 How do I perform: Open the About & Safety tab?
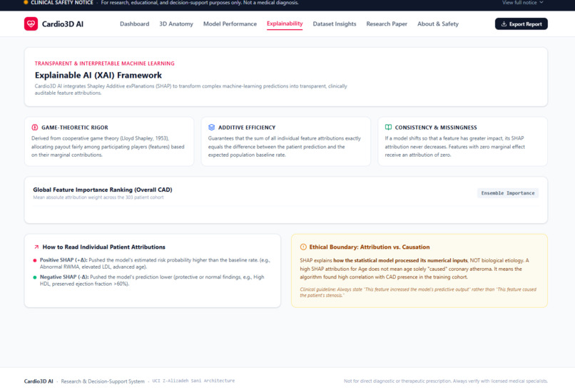(x=438, y=24)
